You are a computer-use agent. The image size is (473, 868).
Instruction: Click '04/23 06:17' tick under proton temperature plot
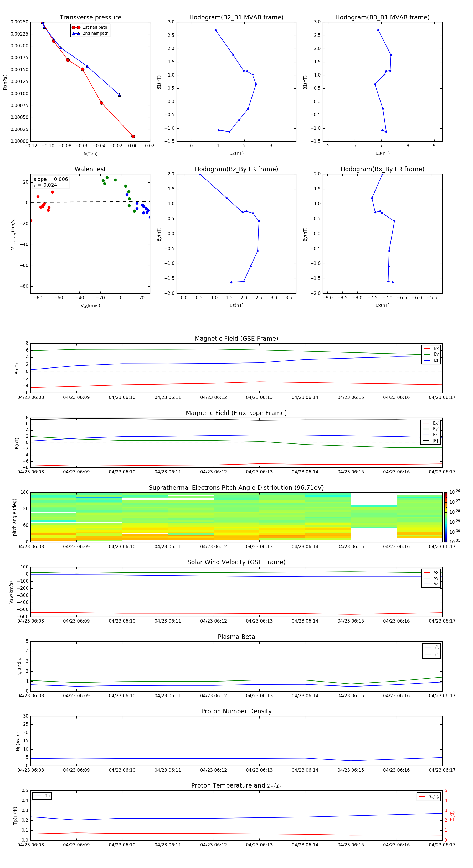tap(442, 845)
